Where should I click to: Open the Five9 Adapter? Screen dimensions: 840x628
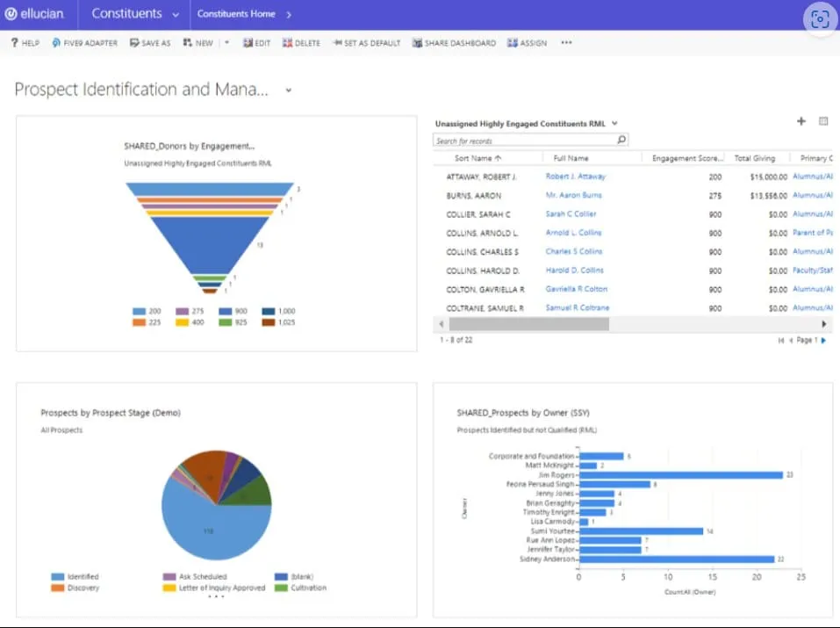tap(84, 42)
